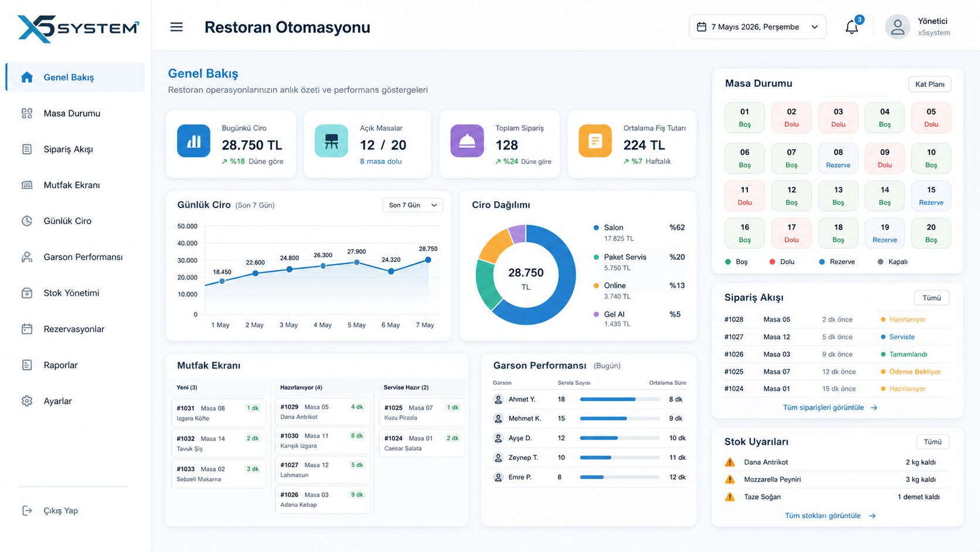Open kitchen order #1031 Izgara Köfte card

click(x=218, y=413)
